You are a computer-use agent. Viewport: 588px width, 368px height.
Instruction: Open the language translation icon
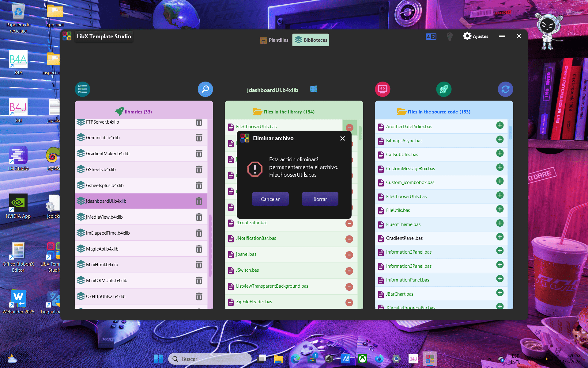pos(431,36)
